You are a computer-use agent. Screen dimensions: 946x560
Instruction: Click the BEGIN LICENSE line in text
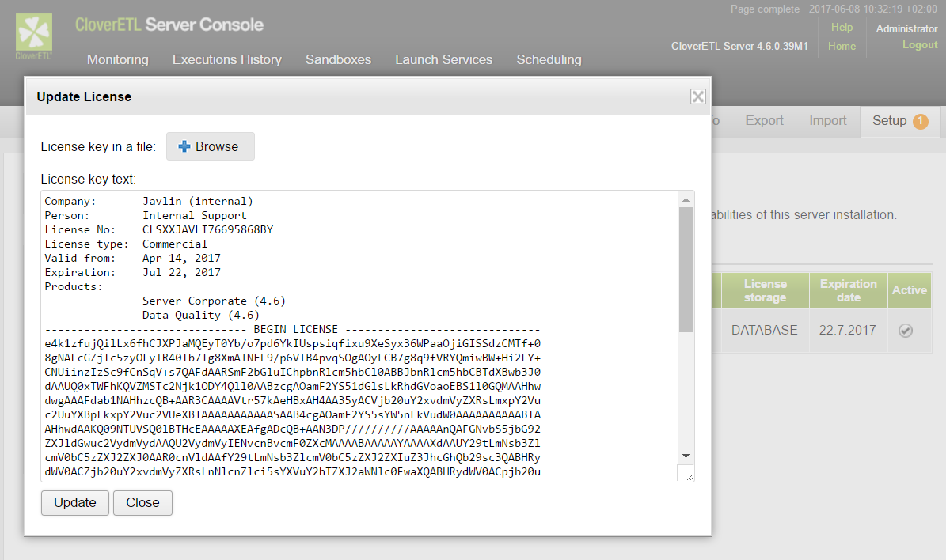[x=293, y=329]
